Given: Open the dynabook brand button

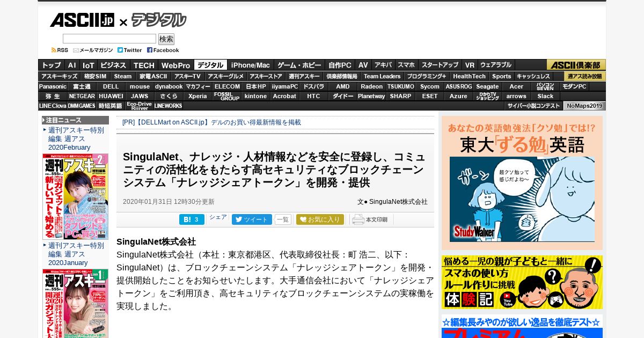Looking at the screenshot, I should pyautogui.click(x=169, y=86).
